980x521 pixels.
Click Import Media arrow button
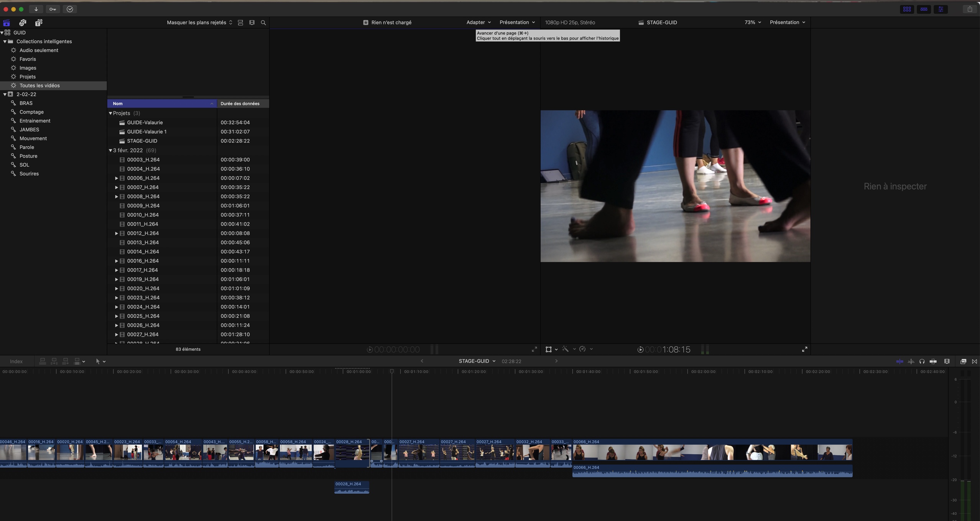[x=36, y=9]
